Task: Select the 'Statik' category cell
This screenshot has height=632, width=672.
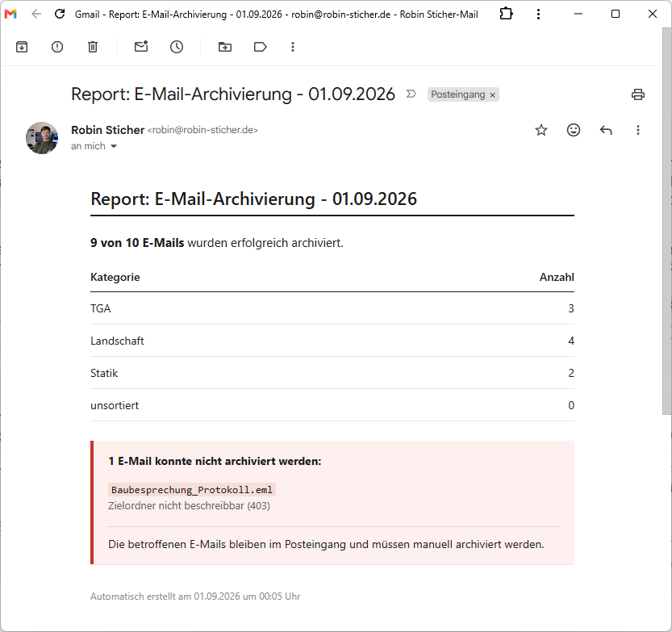Action: pyautogui.click(x=104, y=373)
